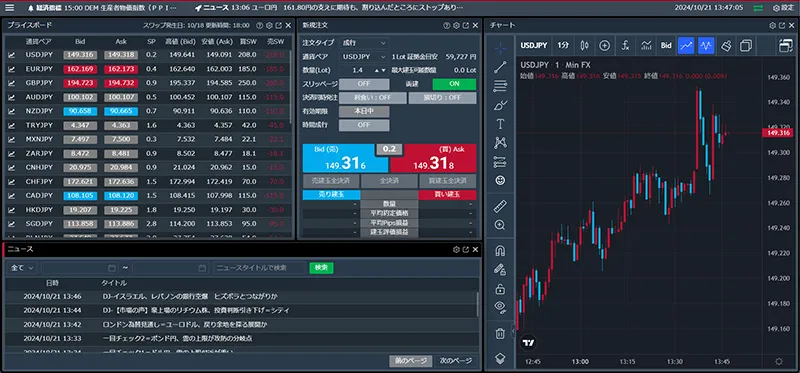Open the indicators fx icon
Screen dimensions: 800x373
click(626, 45)
